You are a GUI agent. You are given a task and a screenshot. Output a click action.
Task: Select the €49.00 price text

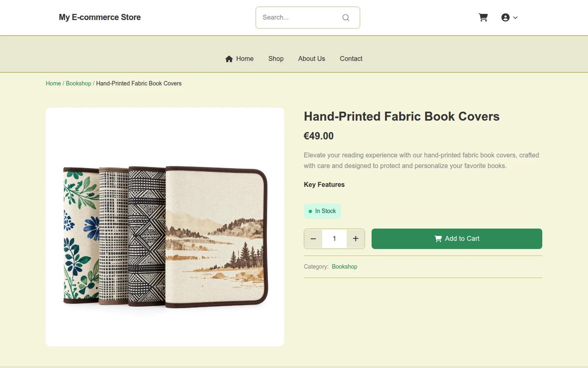(x=318, y=136)
